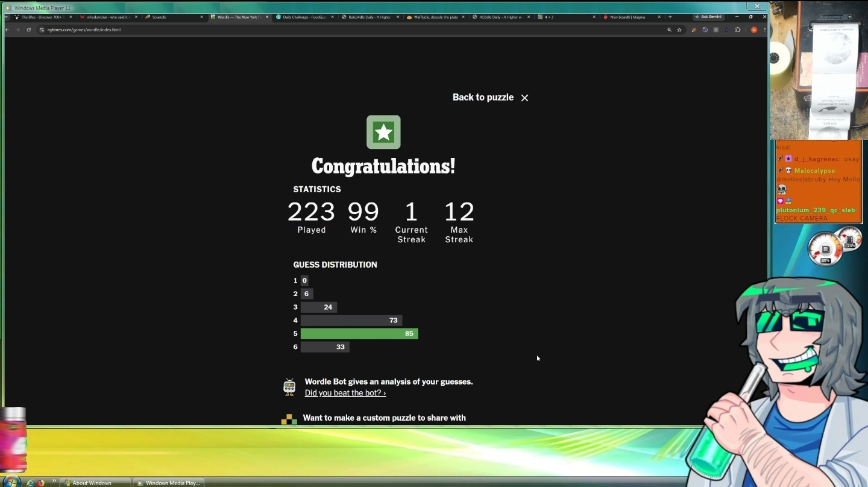Click the site information icon in address bar
868x487 pixels.
pos(42,30)
